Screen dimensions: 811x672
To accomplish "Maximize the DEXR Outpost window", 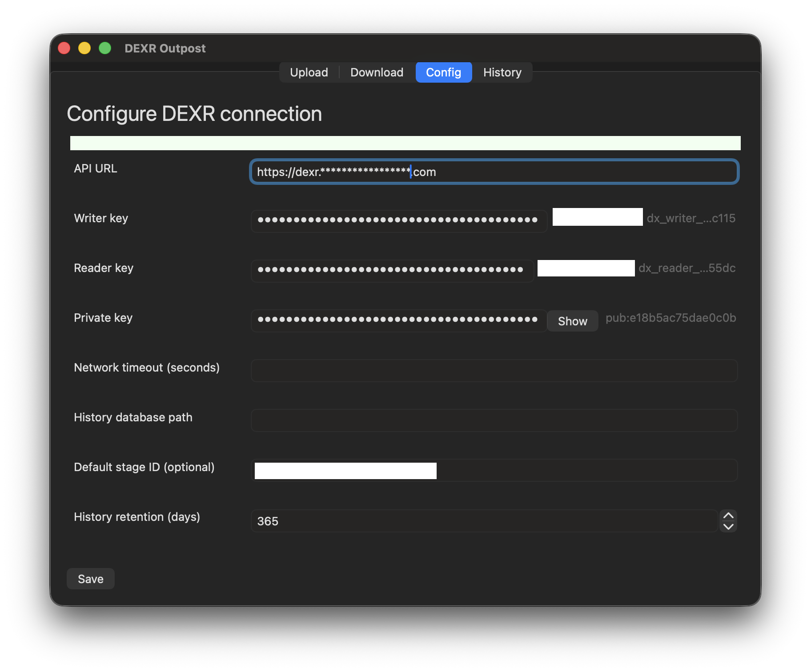I will (105, 48).
